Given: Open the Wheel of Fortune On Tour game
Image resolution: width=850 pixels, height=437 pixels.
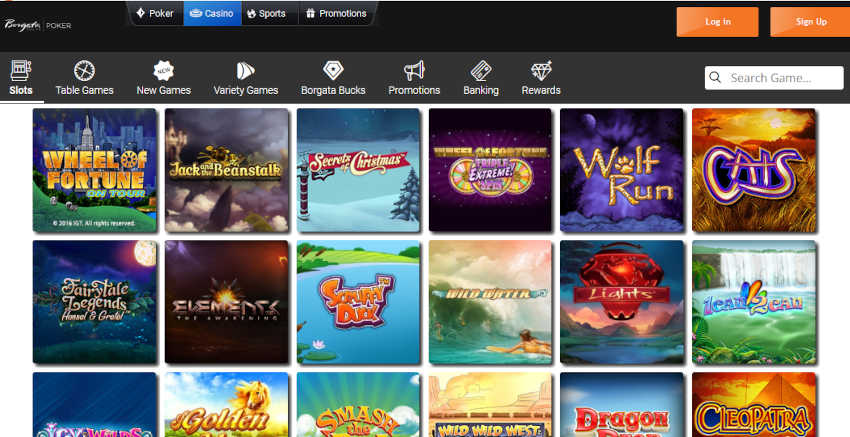Looking at the screenshot, I should coord(95,170).
